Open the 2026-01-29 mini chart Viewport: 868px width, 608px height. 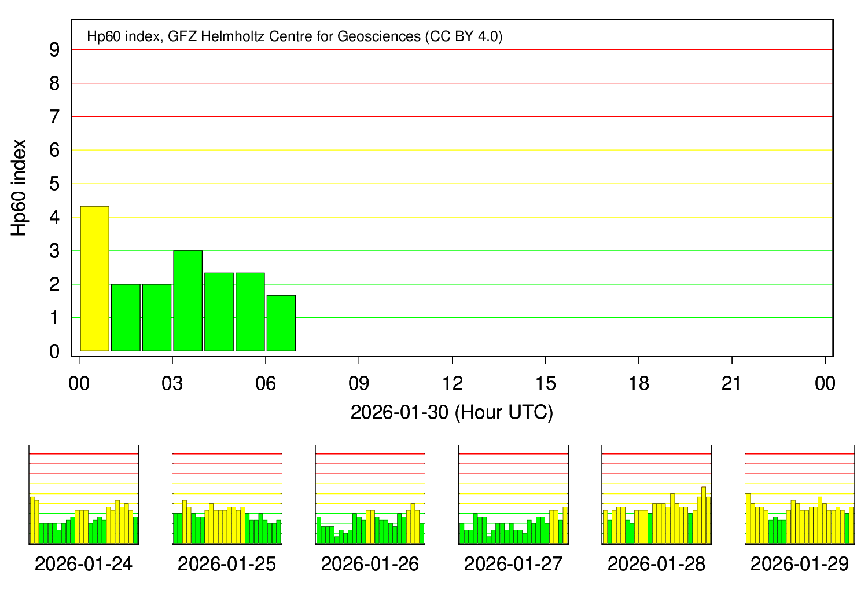click(799, 495)
